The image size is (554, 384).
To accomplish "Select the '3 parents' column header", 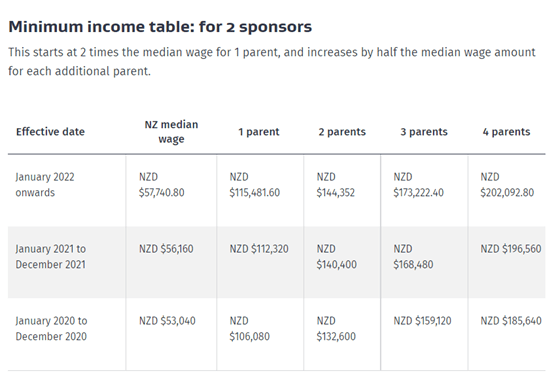I will [424, 132].
